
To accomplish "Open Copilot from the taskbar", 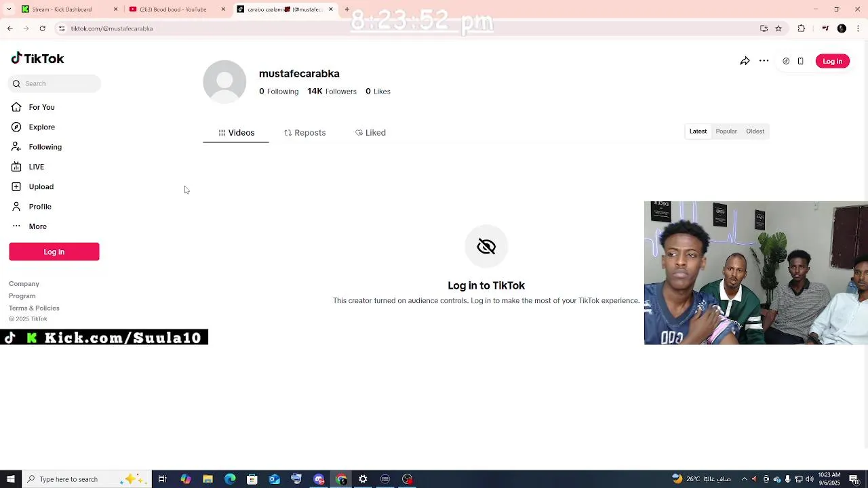I will click(x=185, y=479).
